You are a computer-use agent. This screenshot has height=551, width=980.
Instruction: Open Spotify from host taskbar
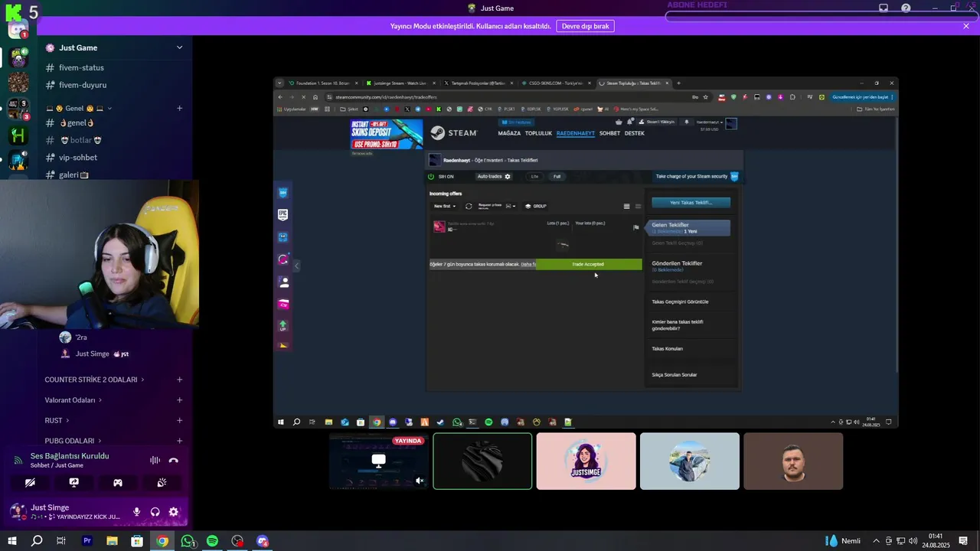(x=212, y=541)
